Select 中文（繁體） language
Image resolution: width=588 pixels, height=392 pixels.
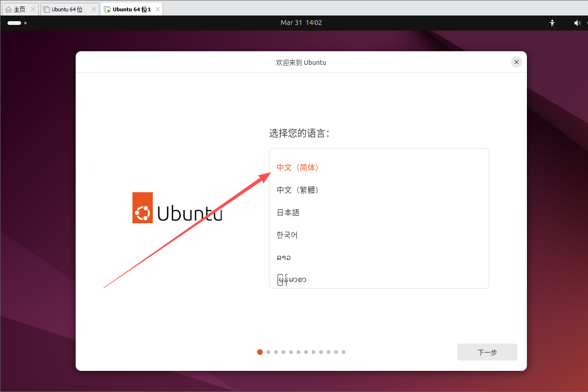tap(379, 190)
